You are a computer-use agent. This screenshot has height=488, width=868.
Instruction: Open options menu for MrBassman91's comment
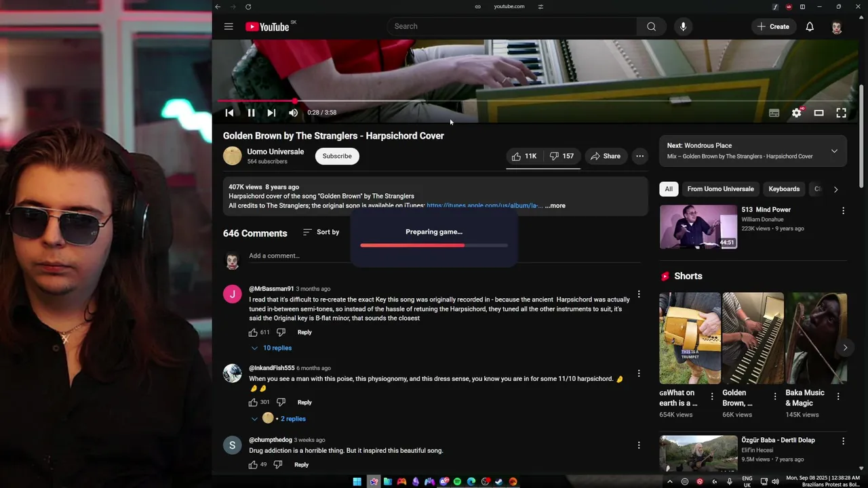pos(638,295)
